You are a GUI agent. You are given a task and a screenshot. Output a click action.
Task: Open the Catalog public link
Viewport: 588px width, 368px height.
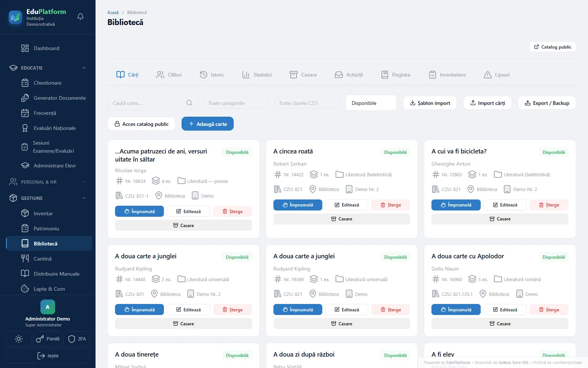553,47
